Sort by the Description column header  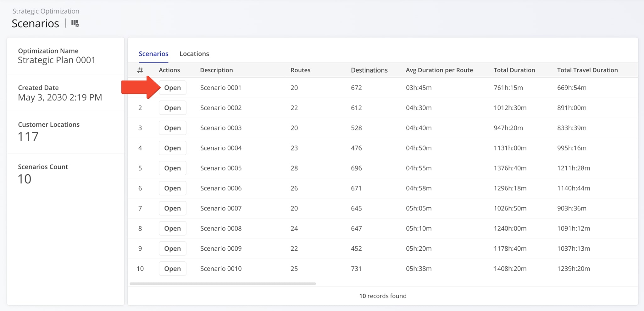pos(216,70)
